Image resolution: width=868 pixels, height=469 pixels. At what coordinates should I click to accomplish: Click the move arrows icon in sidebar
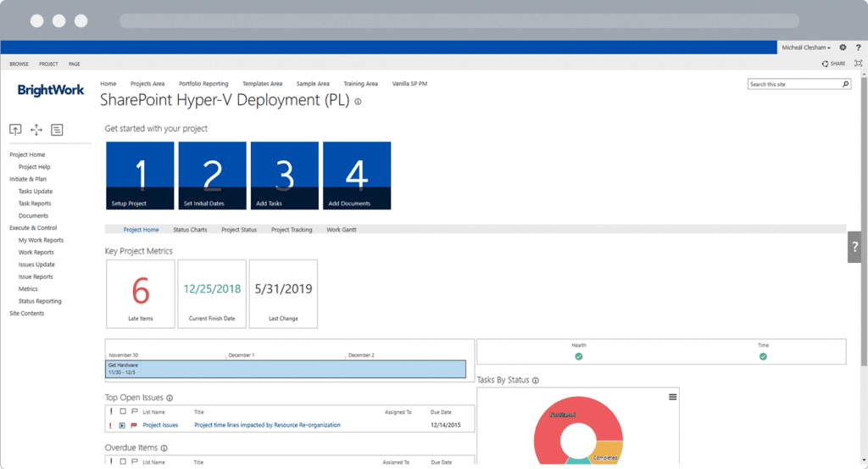[x=36, y=130]
